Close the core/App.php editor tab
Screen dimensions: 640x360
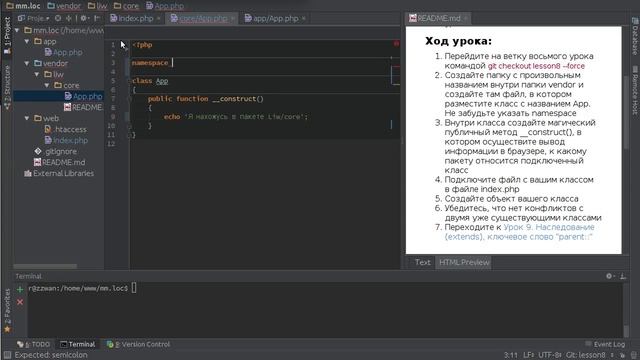coord(233,18)
